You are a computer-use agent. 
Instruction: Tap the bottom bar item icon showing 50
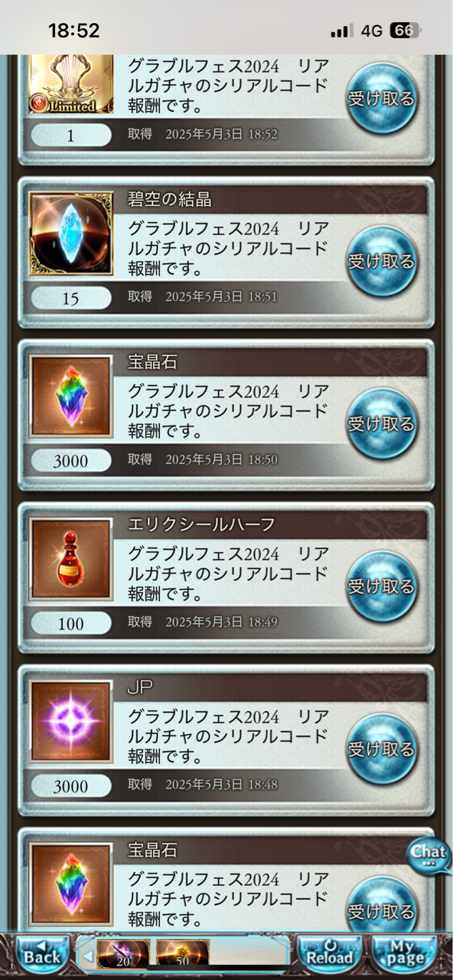tap(182, 955)
